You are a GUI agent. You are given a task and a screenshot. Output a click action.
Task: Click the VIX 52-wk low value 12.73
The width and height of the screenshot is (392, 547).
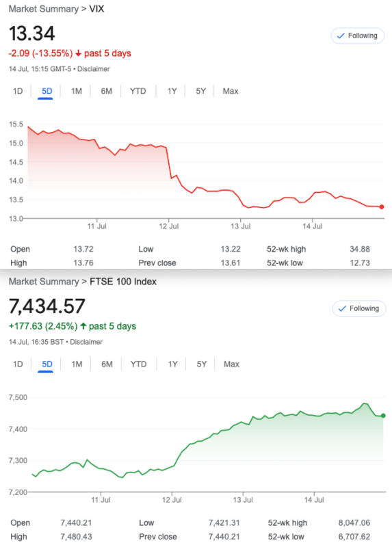(360, 263)
